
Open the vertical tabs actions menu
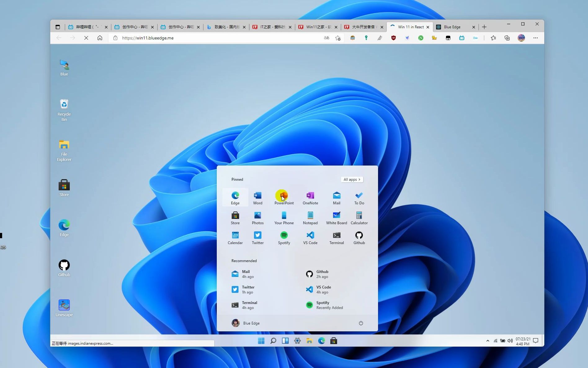(58, 27)
